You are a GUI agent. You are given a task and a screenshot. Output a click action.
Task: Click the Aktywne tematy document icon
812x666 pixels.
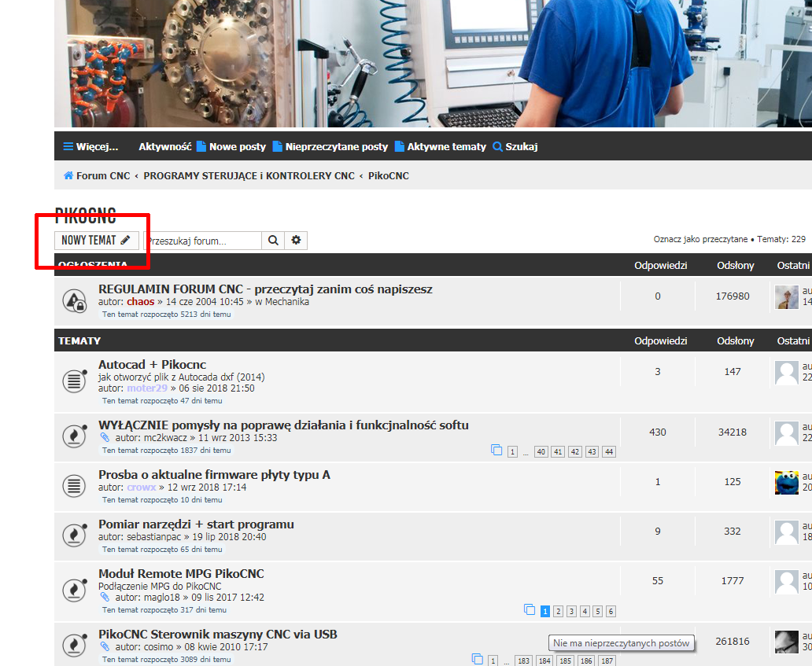pos(399,146)
